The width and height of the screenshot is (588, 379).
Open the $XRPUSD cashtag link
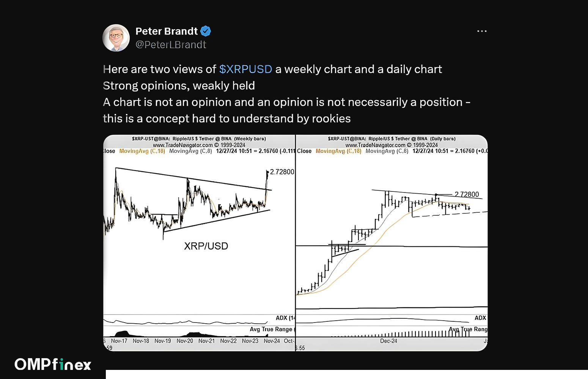tap(245, 69)
